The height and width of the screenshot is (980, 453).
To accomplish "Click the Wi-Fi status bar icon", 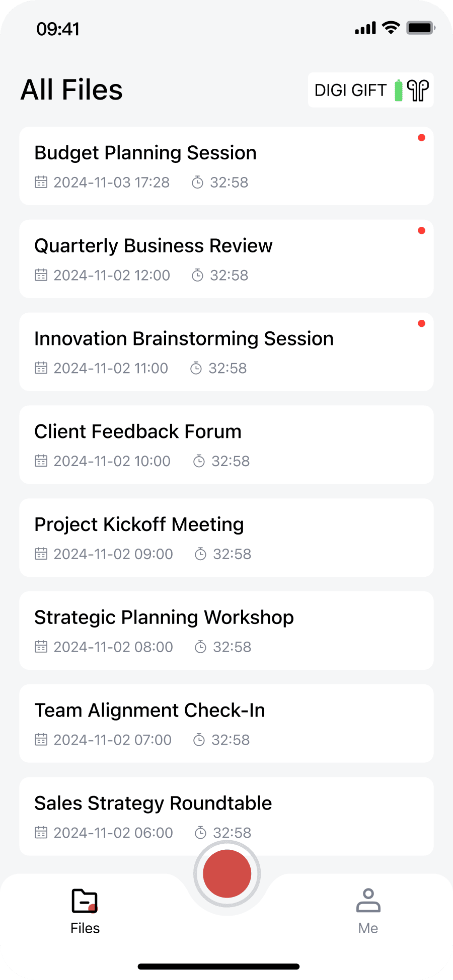I will point(391,28).
